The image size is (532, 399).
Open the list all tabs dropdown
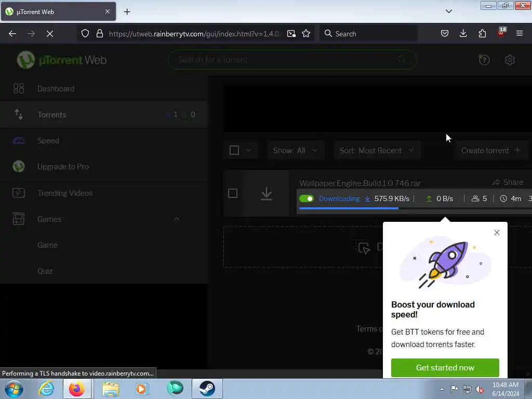[x=448, y=11]
